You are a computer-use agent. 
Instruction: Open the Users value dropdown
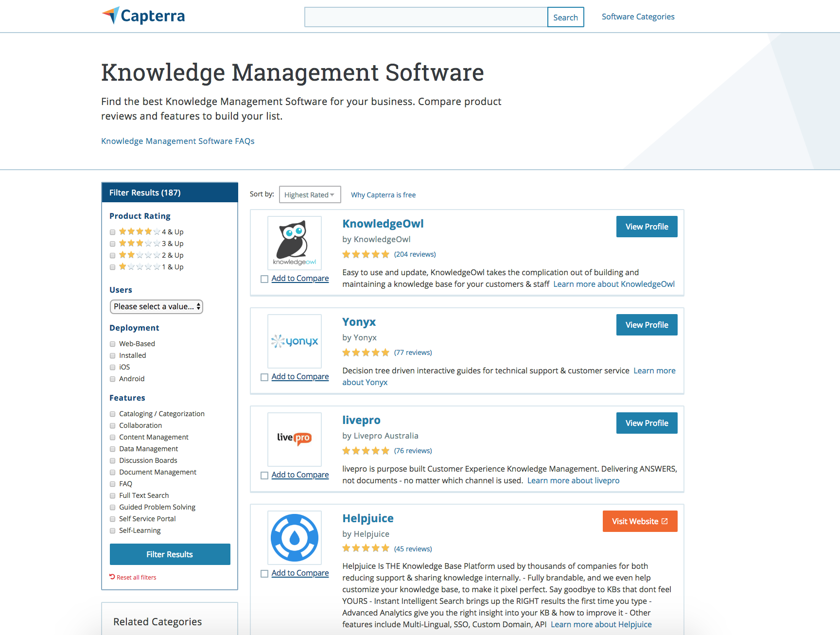(157, 306)
